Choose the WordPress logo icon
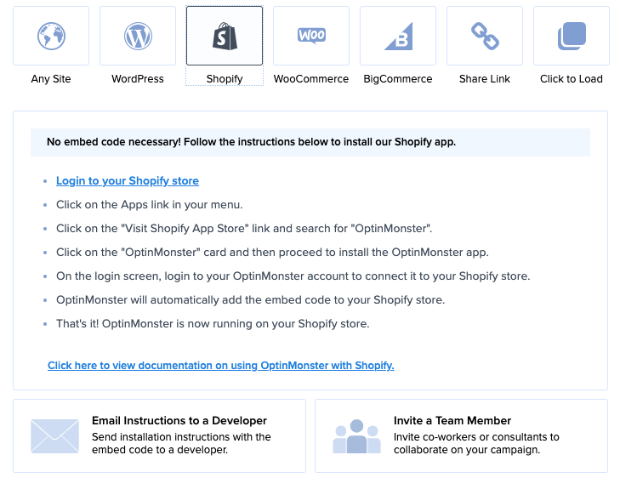This screenshot has width=620, height=477. 138,36
